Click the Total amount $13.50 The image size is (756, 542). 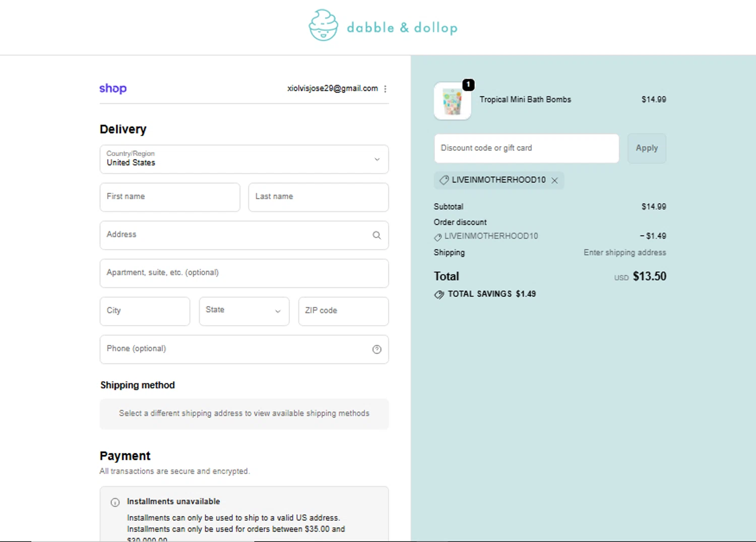[x=649, y=276]
